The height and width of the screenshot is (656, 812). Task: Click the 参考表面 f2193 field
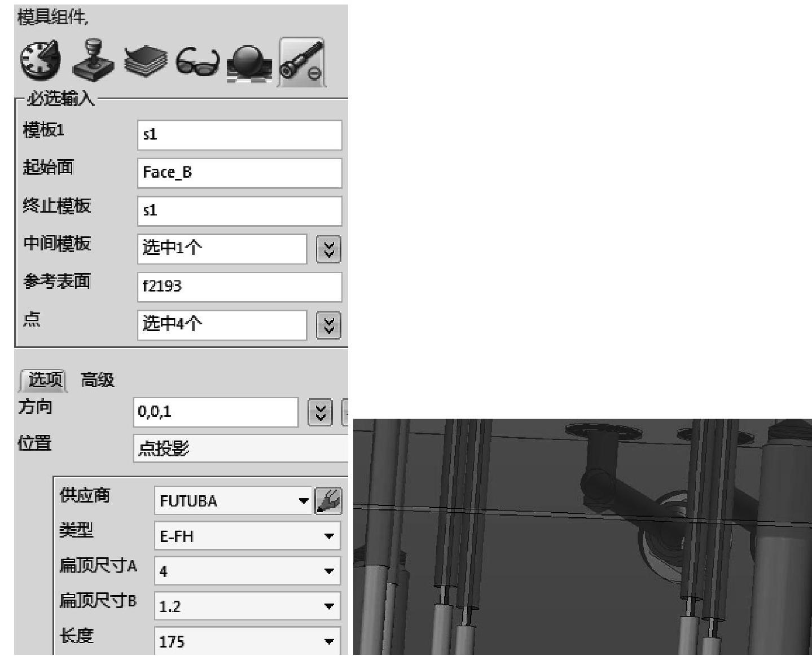pyautogui.click(x=240, y=287)
